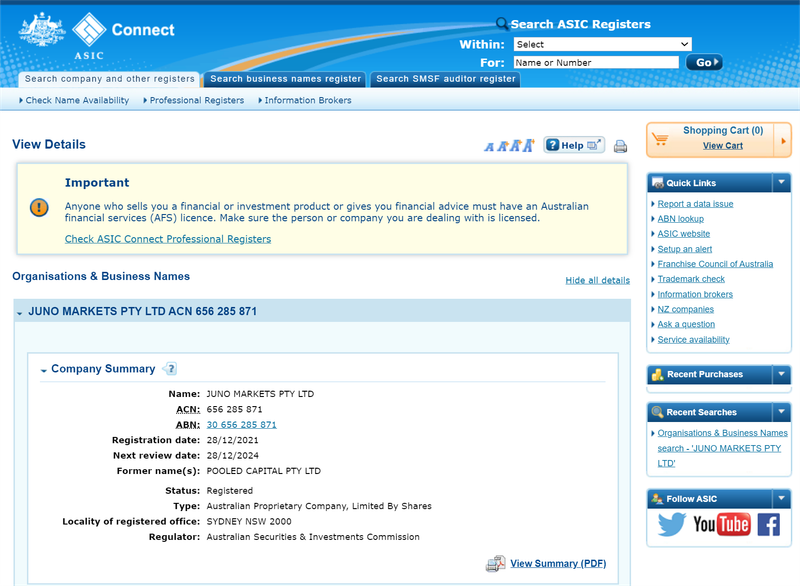Screen dimensions: 800x586
Task: Collapse the Recent Searches panel
Action: point(781,412)
